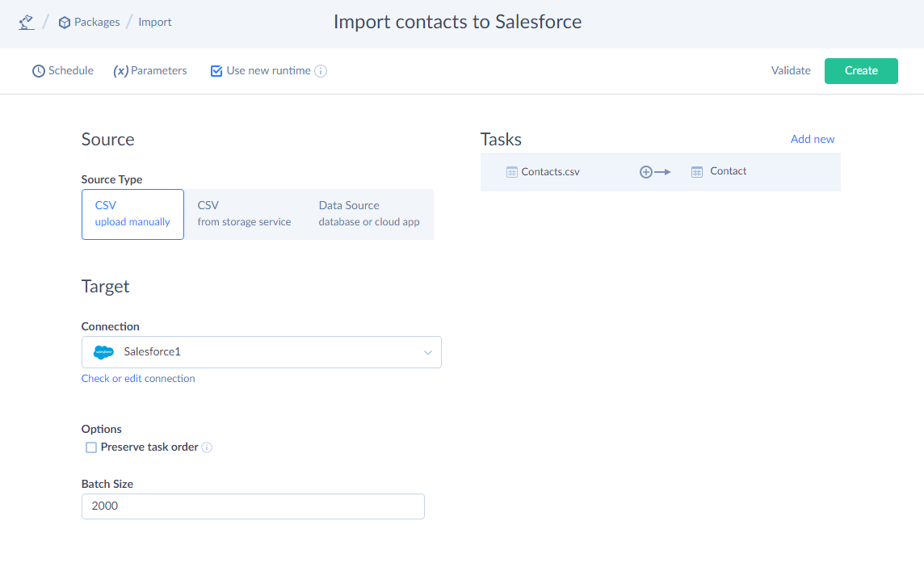Open the Packages breadcrumb link
The width and height of the screenshot is (924, 563).
(97, 22)
